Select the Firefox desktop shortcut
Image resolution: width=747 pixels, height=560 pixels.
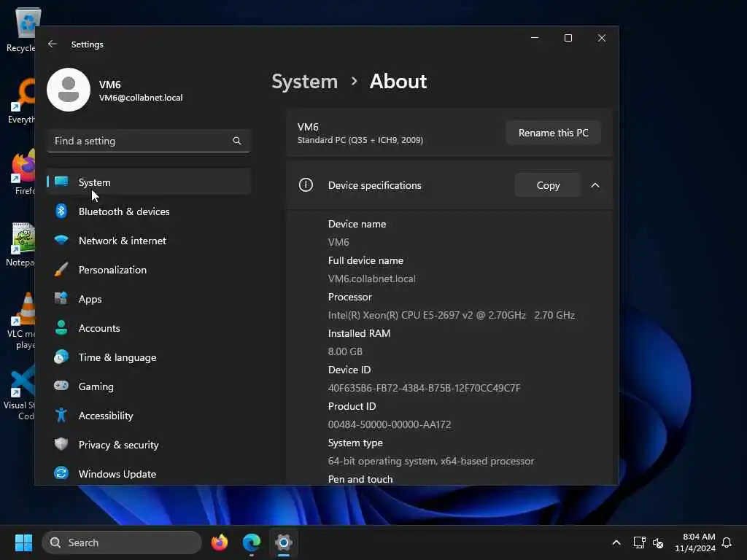23,172
